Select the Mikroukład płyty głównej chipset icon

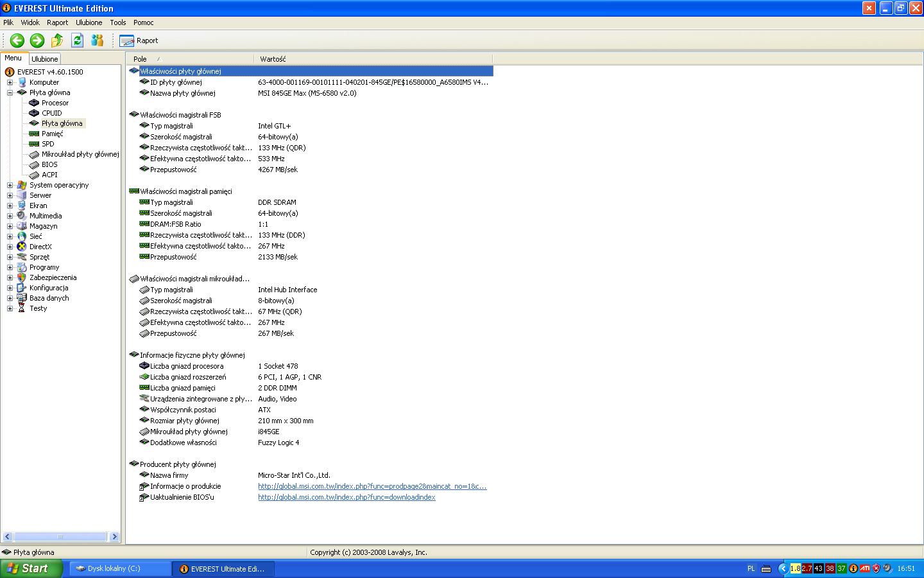tap(34, 154)
